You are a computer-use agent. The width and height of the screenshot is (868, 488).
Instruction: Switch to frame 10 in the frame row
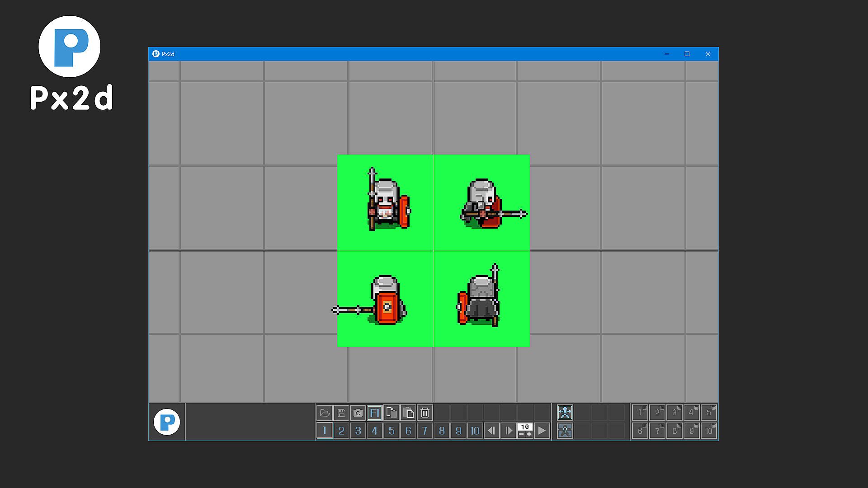coord(475,431)
